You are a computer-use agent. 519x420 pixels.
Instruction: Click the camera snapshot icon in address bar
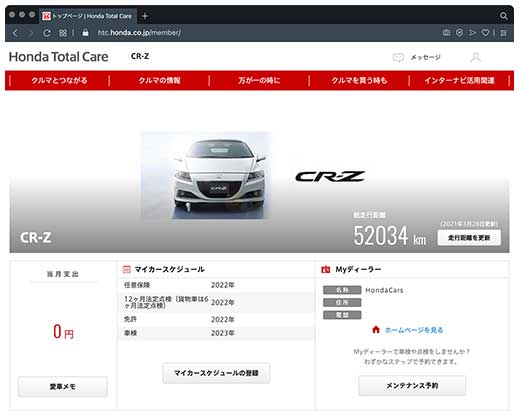point(446,32)
